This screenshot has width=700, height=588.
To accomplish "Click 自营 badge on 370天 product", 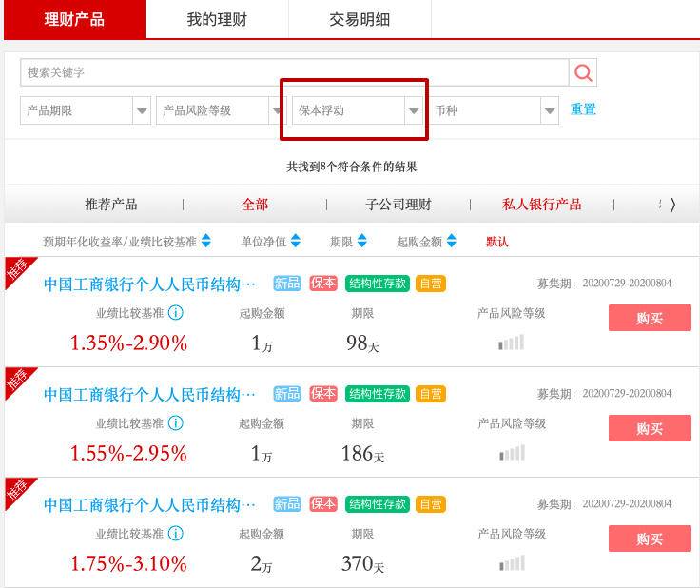I will (x=430, y=503).
